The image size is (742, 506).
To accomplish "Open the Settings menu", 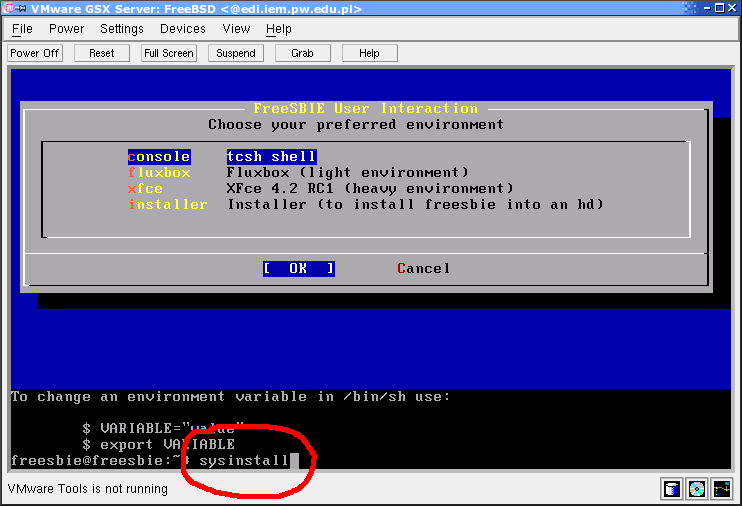I will [x=122, y=29].
